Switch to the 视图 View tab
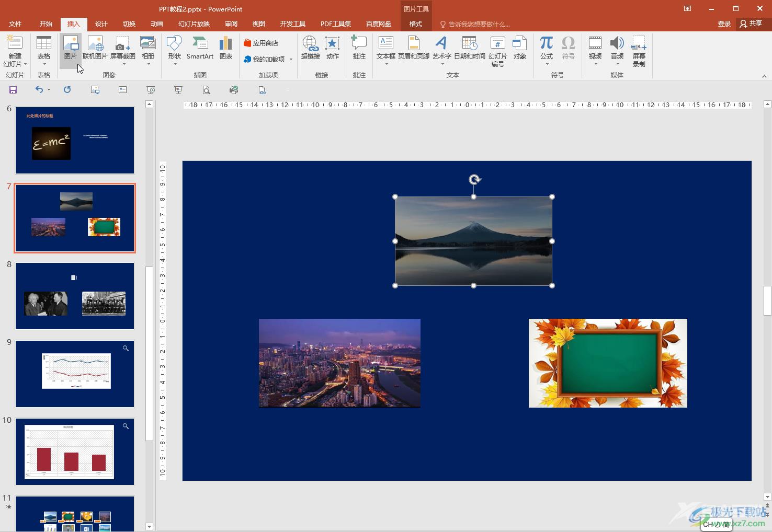The width and height of the screenshot is (772, 532). [258, 24]
